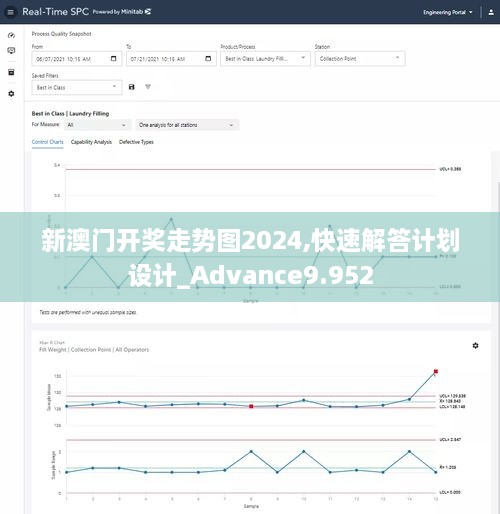Open calendar picker for From date

coord(113,58)
